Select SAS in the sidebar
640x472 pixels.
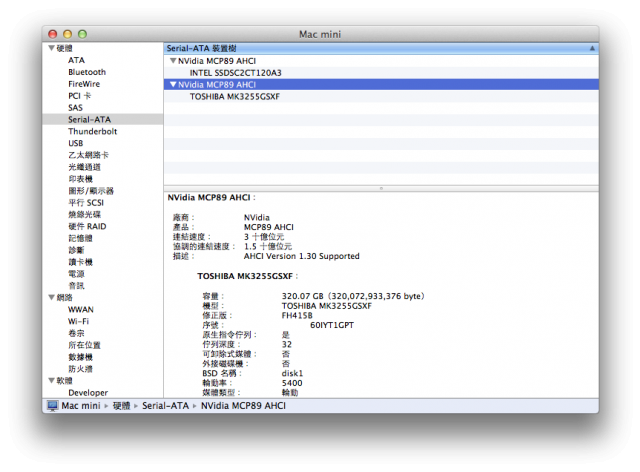(x=76, y=108)
